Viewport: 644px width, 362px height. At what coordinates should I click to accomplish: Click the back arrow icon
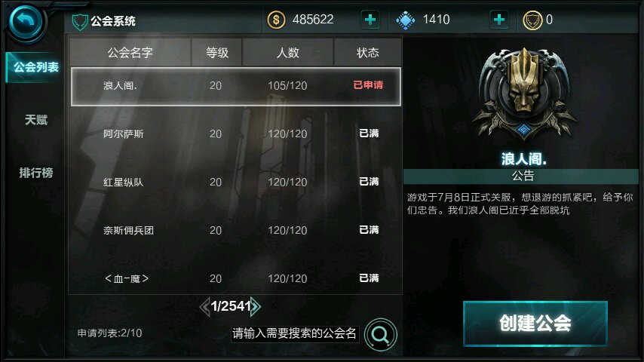pos(26,21)
